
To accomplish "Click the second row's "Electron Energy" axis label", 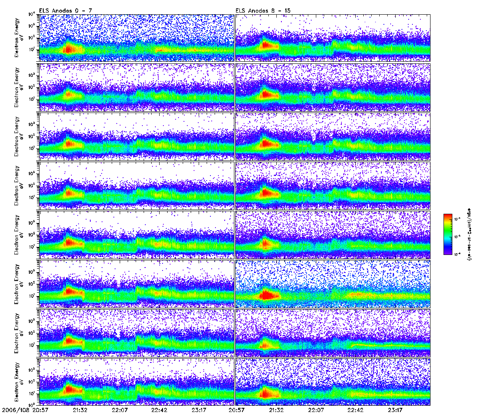I will [x=17, y=87].
